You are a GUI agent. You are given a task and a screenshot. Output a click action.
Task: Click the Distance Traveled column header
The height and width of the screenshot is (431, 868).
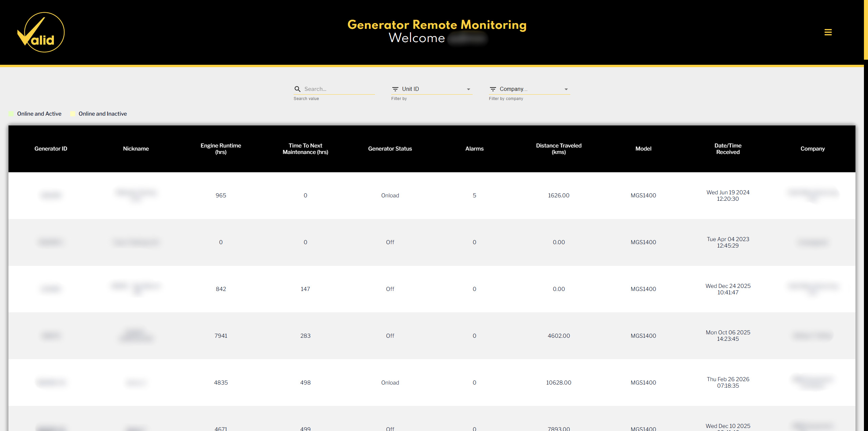(x=558, y=149)
